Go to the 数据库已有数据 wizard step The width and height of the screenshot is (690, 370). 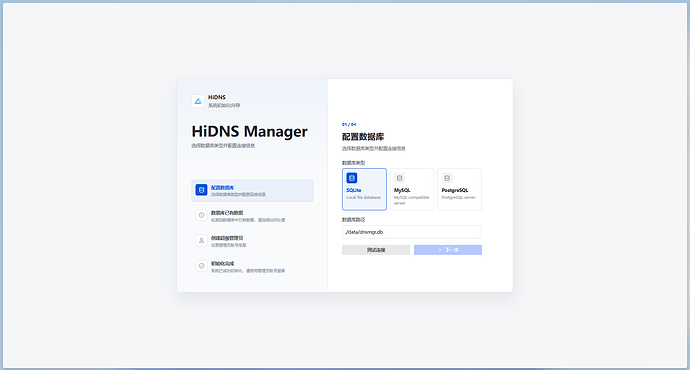[x=252, y=216]
